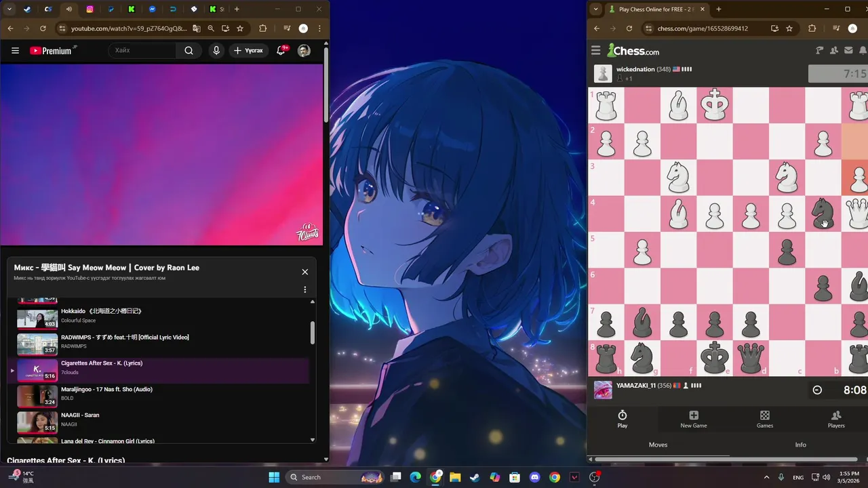The image size is (868, 488).
Task: Open Chrome three-dot menu in YouTube window
Action: [x=319, y=28]
